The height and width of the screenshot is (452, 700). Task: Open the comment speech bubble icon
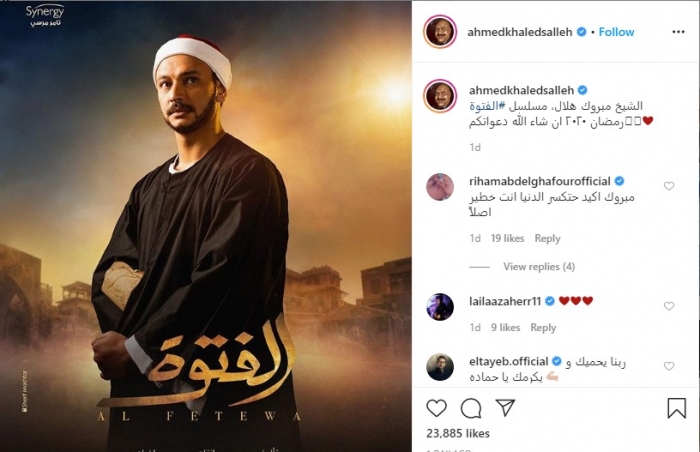471,408
